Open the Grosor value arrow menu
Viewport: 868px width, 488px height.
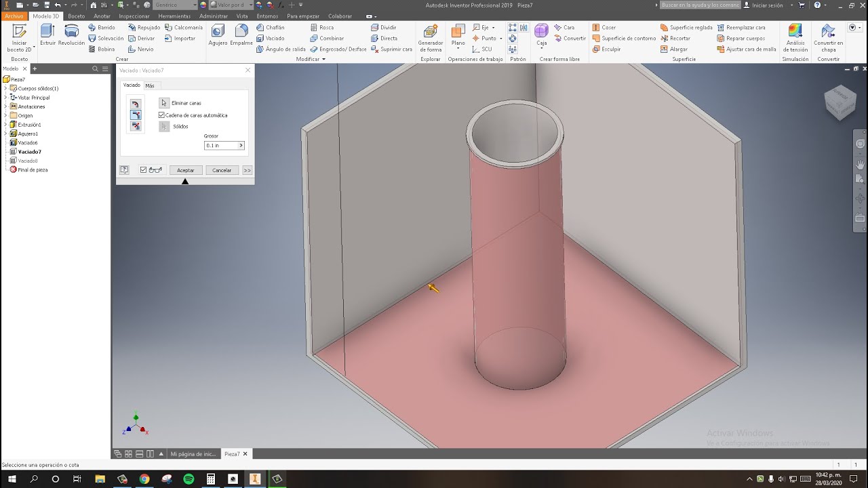(241, 146)
